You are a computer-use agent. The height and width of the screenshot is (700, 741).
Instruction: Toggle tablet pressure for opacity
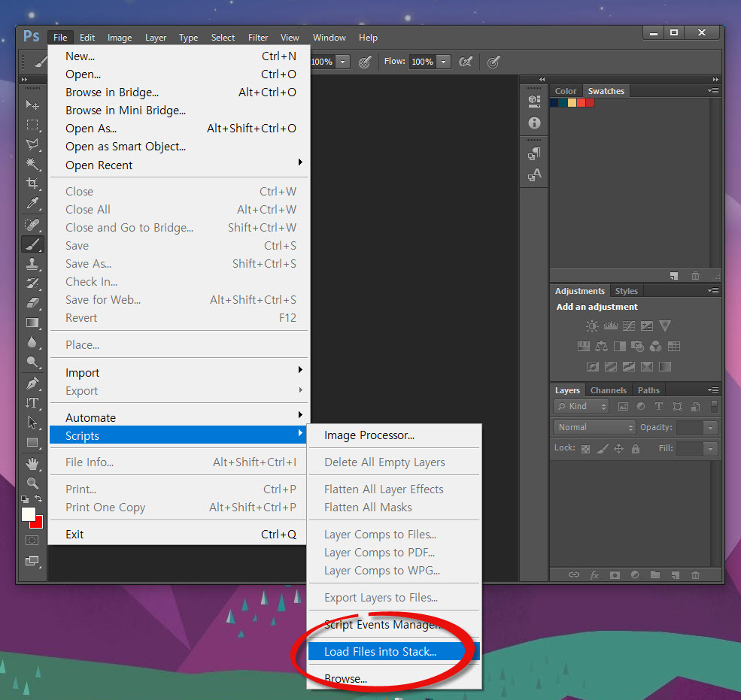(x=364, y=62)
